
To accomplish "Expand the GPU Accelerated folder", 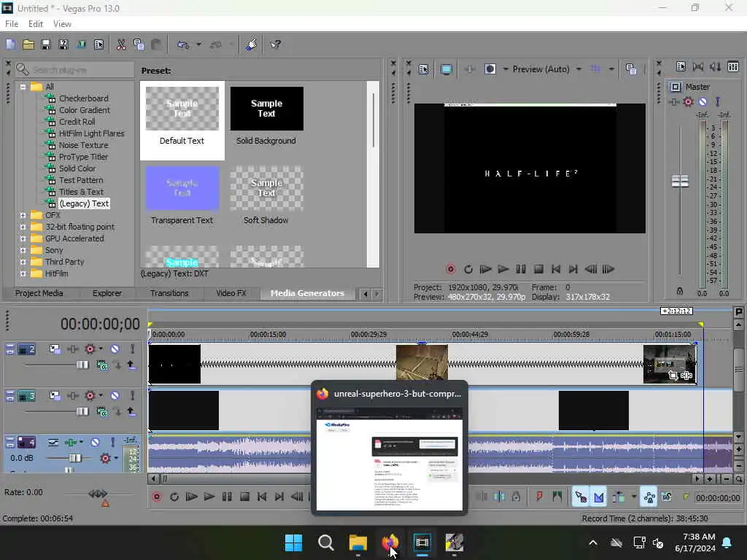I will coord(23,238).
